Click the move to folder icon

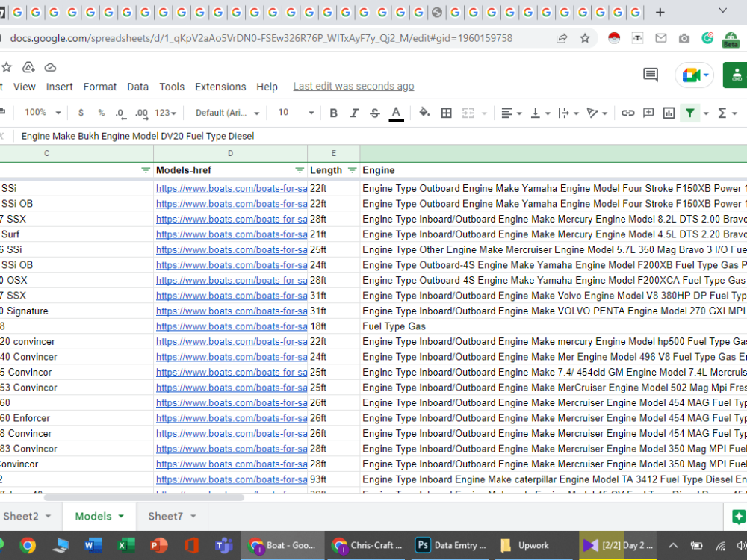tap(28, 67)
